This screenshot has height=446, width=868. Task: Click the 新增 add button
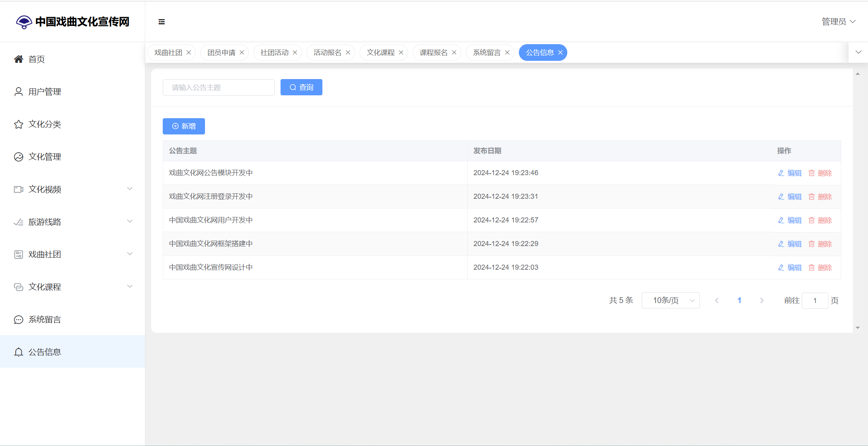184,126
